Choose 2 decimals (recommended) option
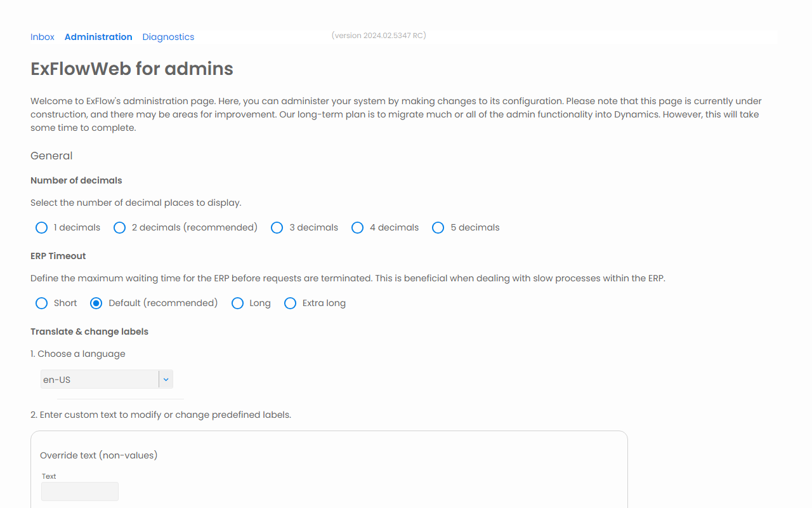Screen dimensions: 812x508 [x=120, y=227]
